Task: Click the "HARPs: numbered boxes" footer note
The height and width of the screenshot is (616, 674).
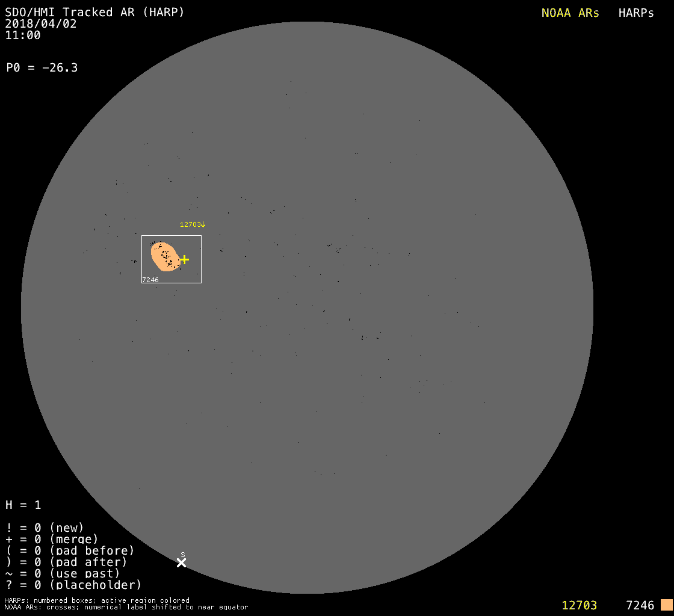Action: point(96,600)
